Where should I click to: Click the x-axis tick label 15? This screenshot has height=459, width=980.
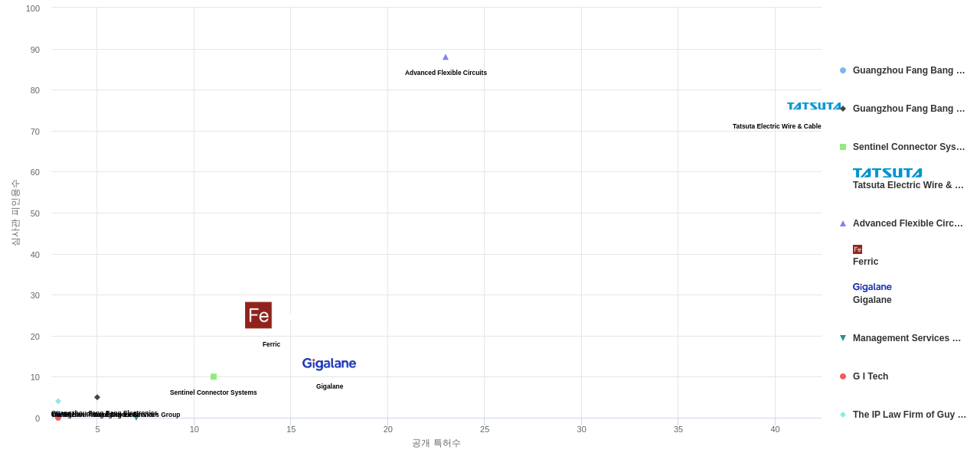[291, 429]
